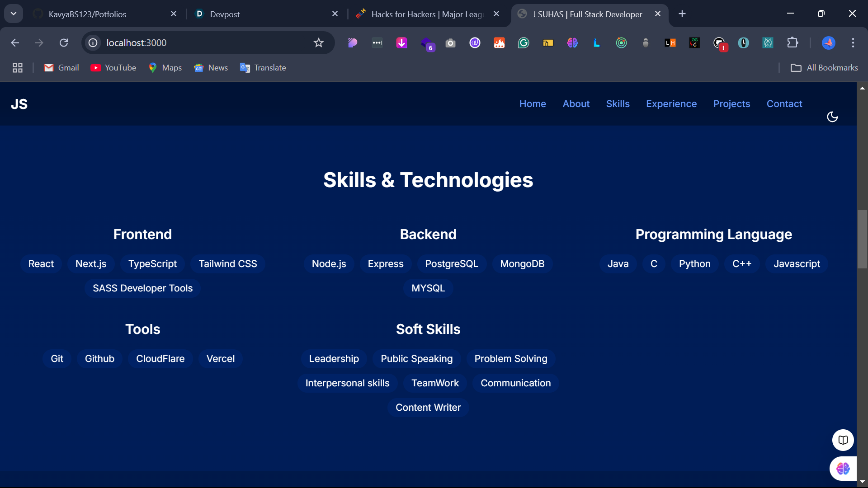
Task: Bookmark this page using the star icon
Action: 319,43
